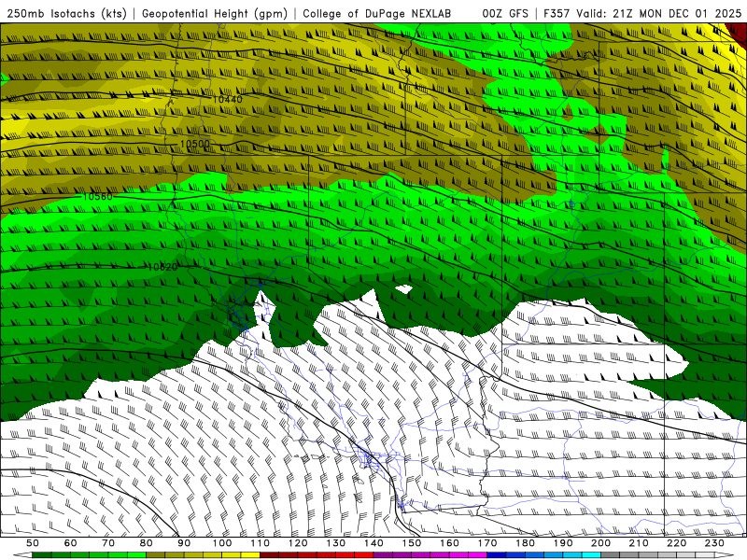Viewport: 747px width, 560px height.
Task: Click the 90 knot color bar label
Action: pyautogui.click(x=184, y=543)
